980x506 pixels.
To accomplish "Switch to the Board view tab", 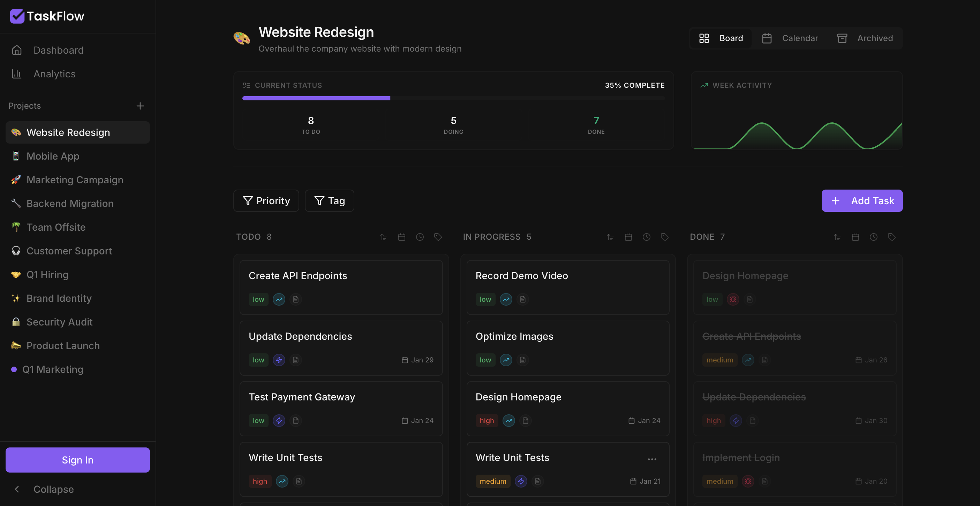I will [721, 38].
